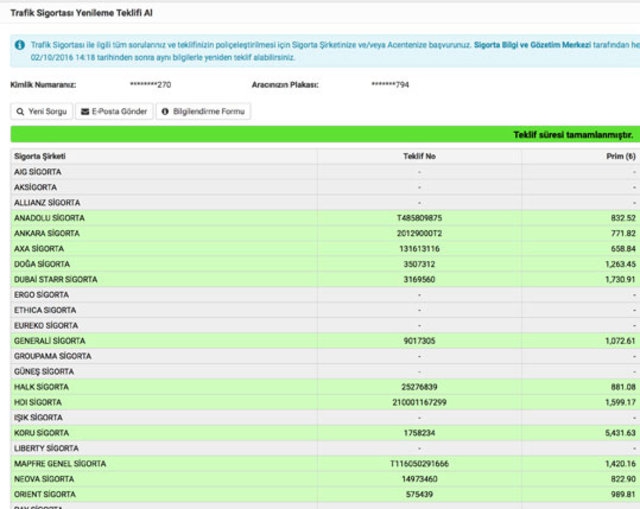This screenshot has width=640, height=509.
Task: Select the AIG SİGORTA row
Action: pyautogui.click(x=325, y=172)
